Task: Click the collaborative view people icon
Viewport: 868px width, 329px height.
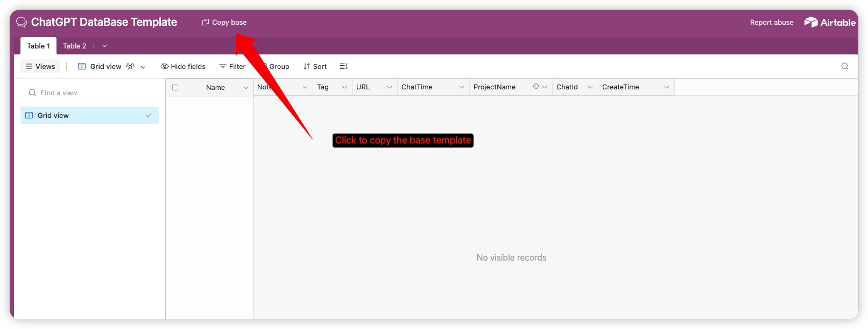Action: pos(130,66)
